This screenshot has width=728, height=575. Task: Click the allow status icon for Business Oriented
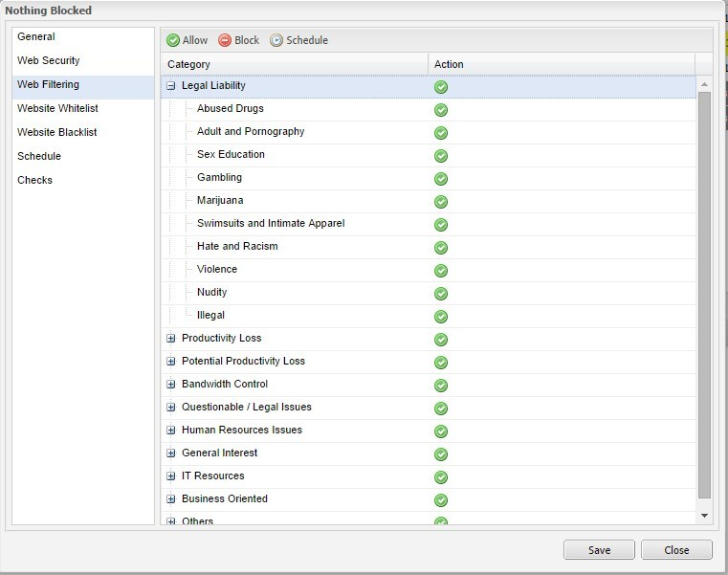click(441, 500)
